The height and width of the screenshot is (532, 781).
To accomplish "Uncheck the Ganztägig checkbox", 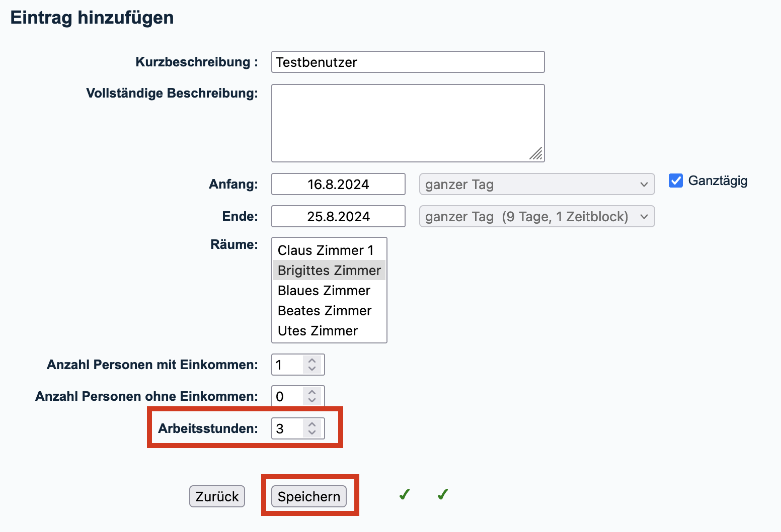I will tap(676, 181).
